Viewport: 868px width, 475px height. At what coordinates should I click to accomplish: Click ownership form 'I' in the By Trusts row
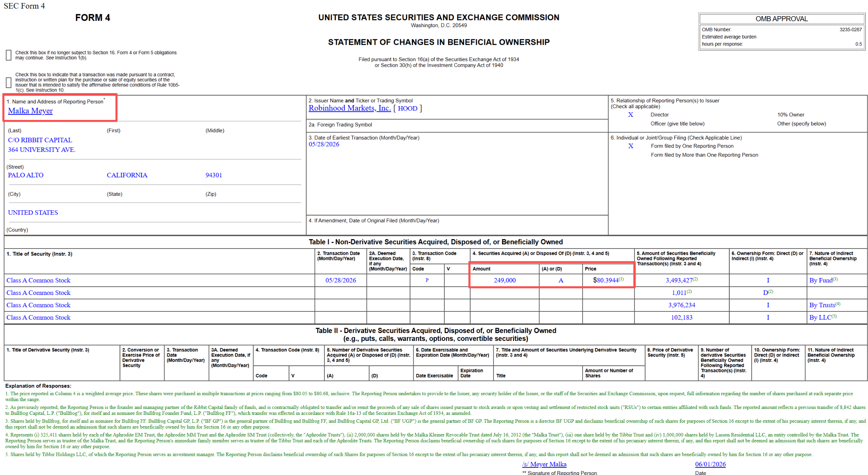pyautogui.click(x=768, y=305)
